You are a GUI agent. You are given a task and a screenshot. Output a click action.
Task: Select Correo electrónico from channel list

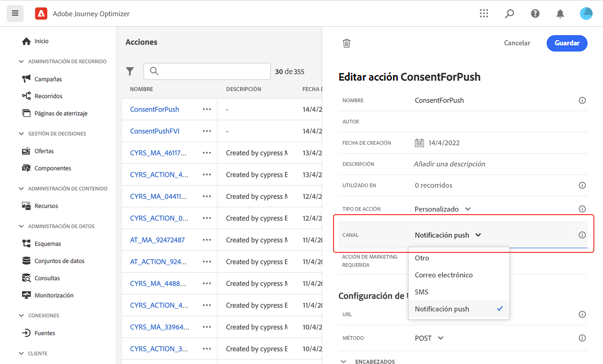444,275
